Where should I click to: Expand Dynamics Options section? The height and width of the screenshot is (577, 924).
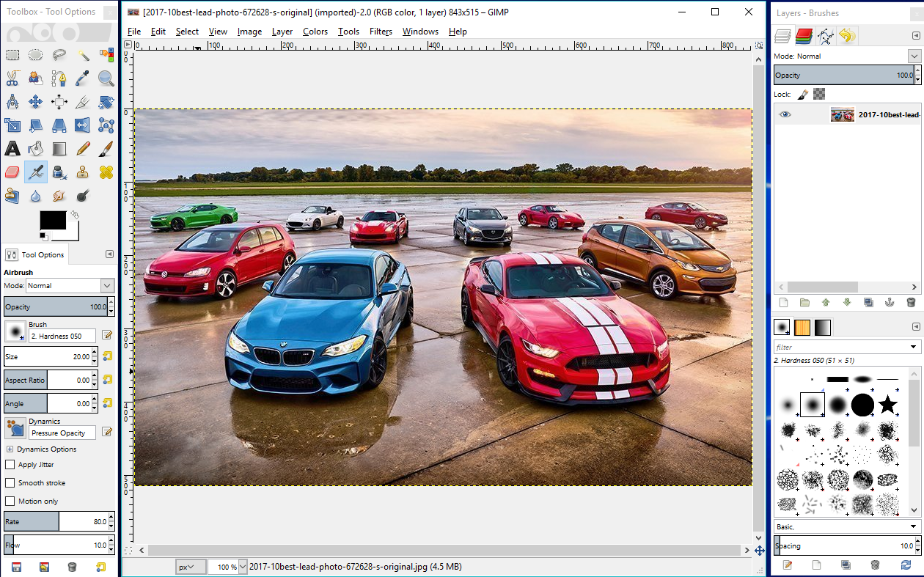[x=10, y=449]
